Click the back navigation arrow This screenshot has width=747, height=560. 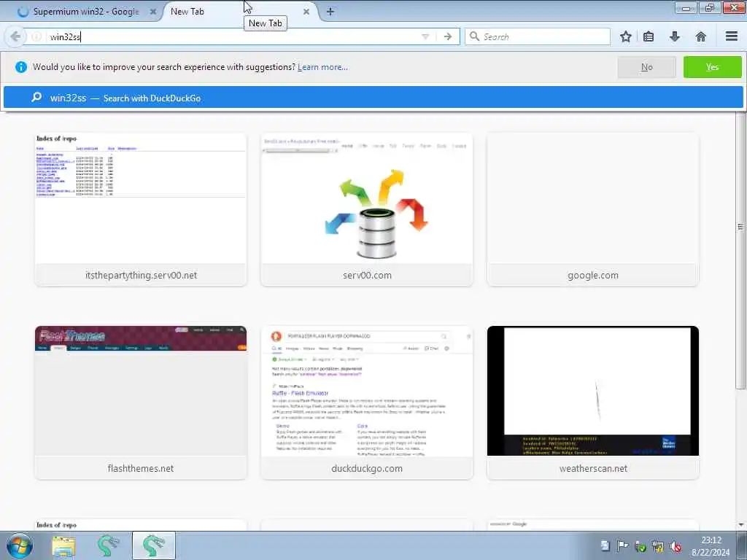pos(15,36)
